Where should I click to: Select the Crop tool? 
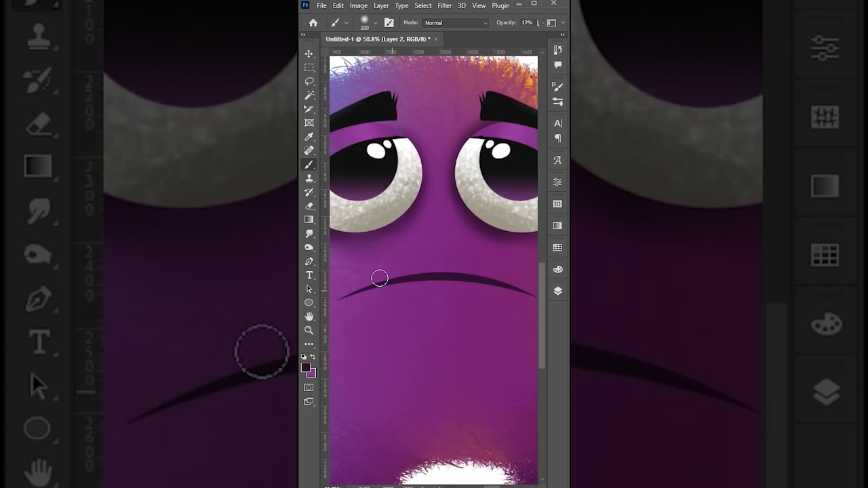pos(309,108)
